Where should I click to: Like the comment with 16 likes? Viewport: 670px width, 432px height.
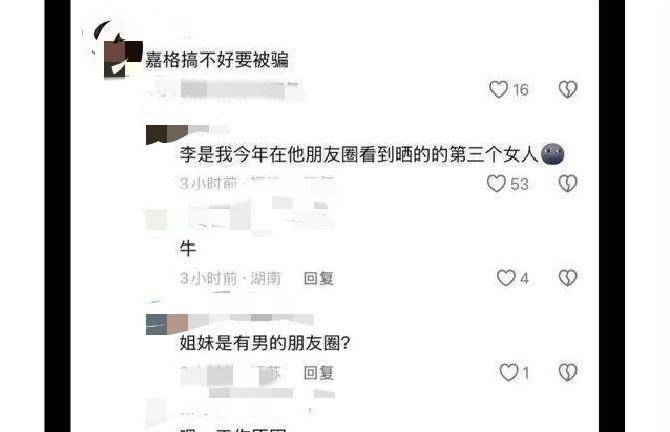498,90
